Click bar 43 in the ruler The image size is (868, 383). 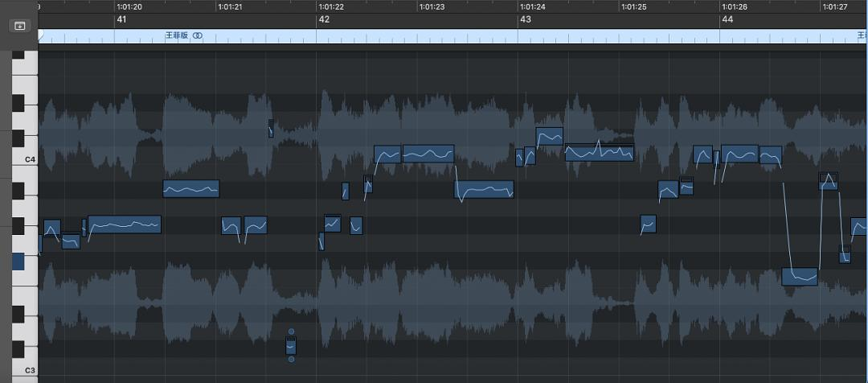point(525,19)
